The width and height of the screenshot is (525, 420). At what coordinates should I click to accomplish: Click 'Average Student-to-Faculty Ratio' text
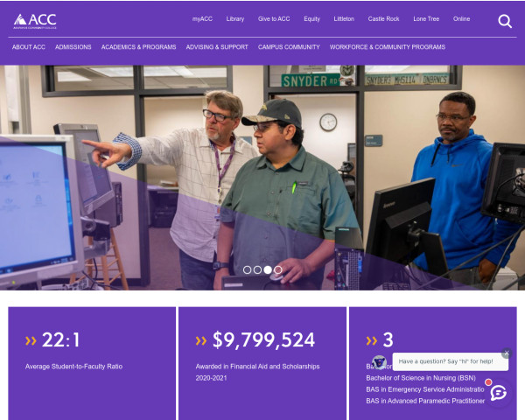click(x=73, y=367)
